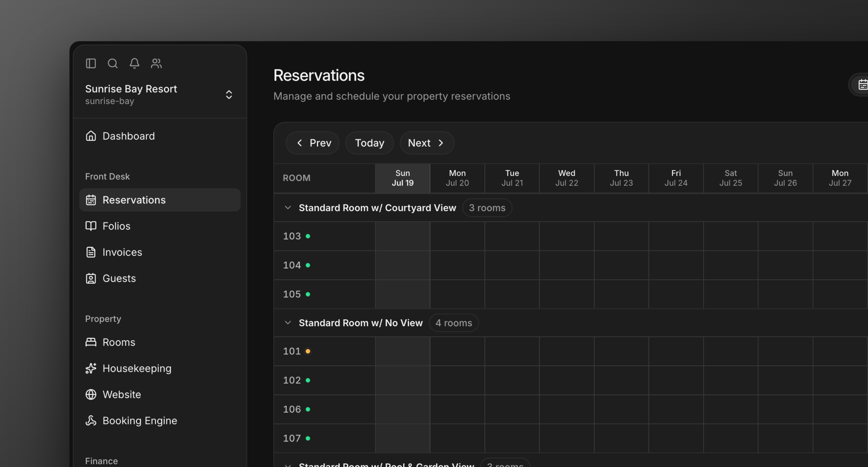This screenshot has height=467, width=868.
Task: Toggle the sidebar panel icon
Action: [x=91, y=63]
